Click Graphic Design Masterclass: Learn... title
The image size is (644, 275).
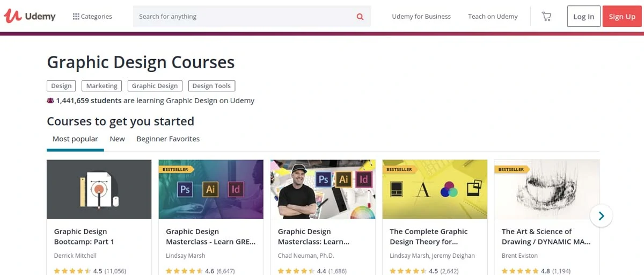point(314,237)
